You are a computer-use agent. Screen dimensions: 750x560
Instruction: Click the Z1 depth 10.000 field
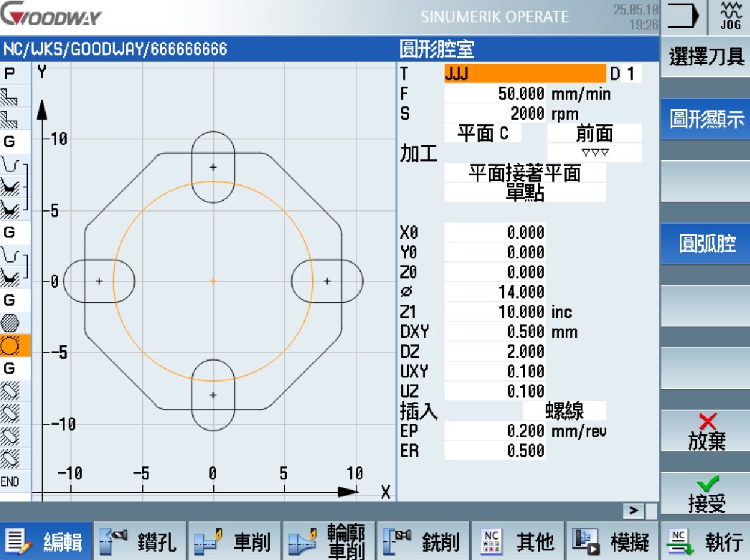pos(495,312)
